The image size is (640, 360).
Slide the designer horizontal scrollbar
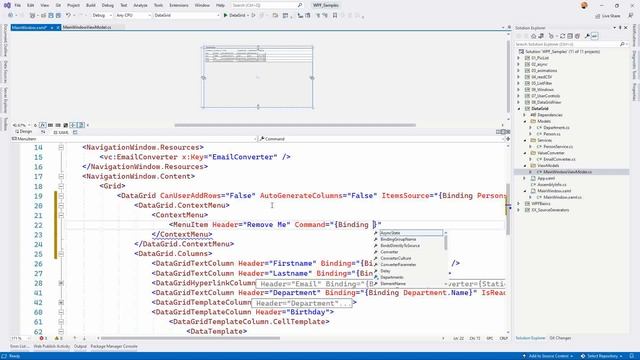click(295, 125)
